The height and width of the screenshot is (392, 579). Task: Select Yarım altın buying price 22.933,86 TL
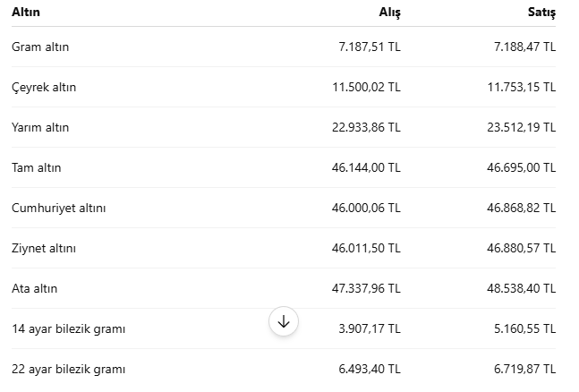[366, 127]
